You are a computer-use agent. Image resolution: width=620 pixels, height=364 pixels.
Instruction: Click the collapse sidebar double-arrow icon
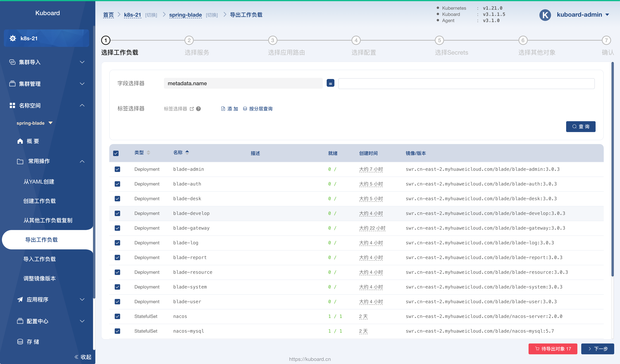[x=76, y=357]
